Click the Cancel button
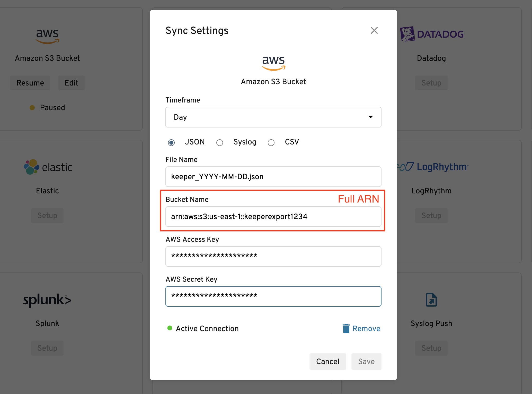532x394 pixels. 327,361
